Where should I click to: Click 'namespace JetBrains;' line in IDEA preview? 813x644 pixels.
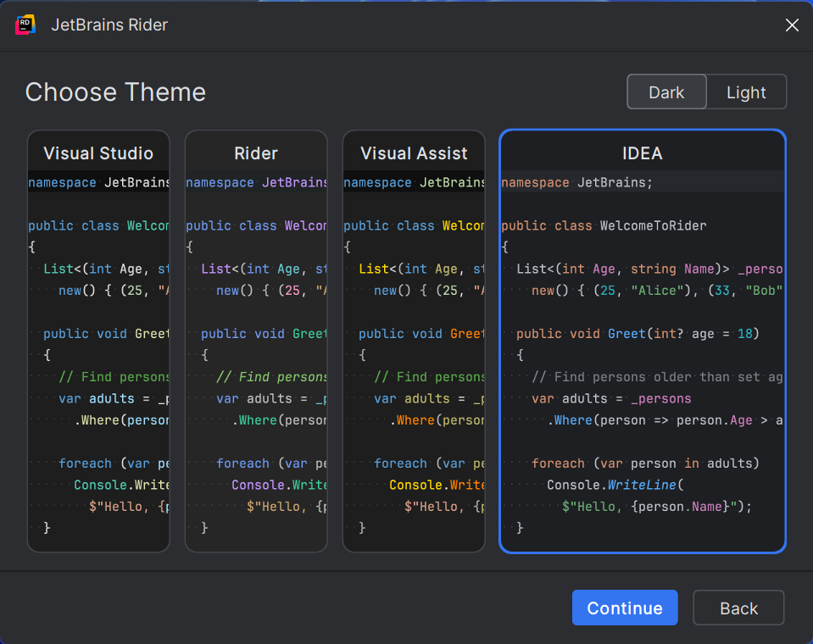[x=576, y=182]
